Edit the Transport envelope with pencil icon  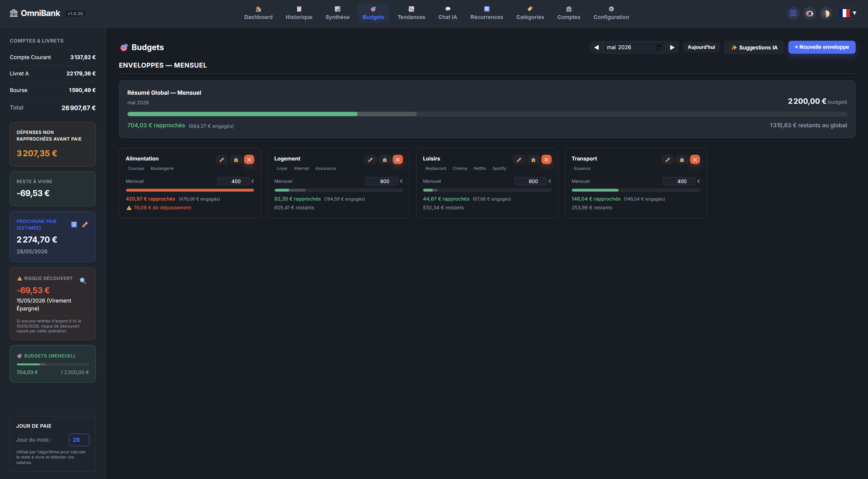click(667, 160)
